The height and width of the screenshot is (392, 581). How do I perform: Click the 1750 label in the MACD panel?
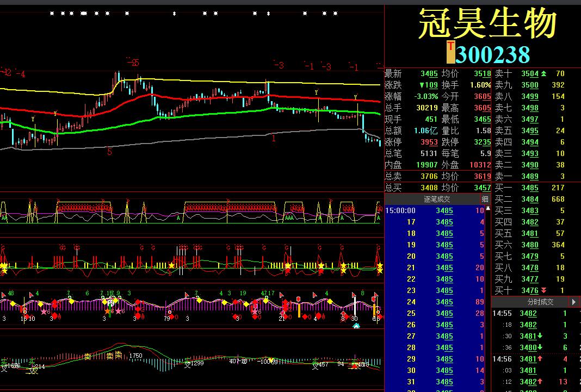[135, 356]
